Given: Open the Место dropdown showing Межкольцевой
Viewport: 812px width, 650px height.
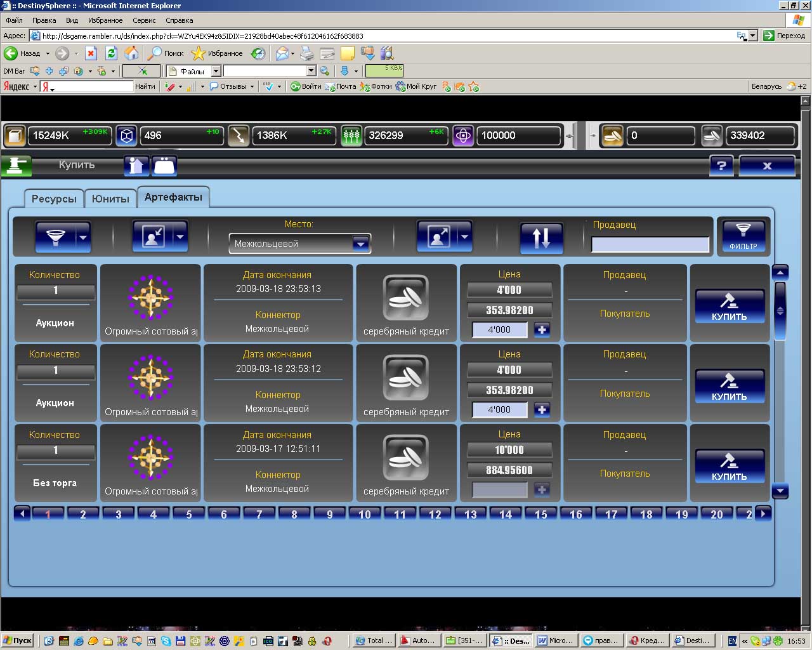Looking at the screenshot, I should click(x=360, y=244).
